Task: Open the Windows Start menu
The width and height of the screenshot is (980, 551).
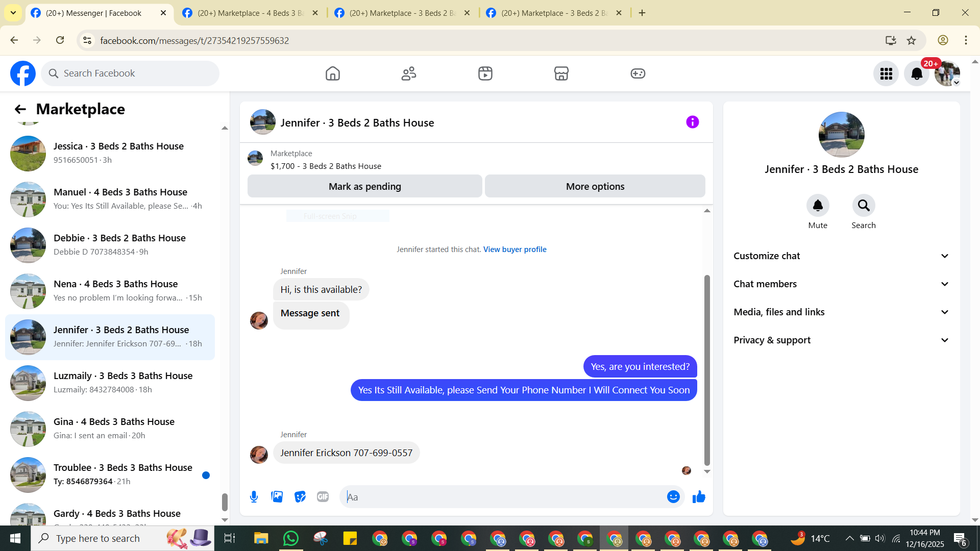Action: pos(15,538)
